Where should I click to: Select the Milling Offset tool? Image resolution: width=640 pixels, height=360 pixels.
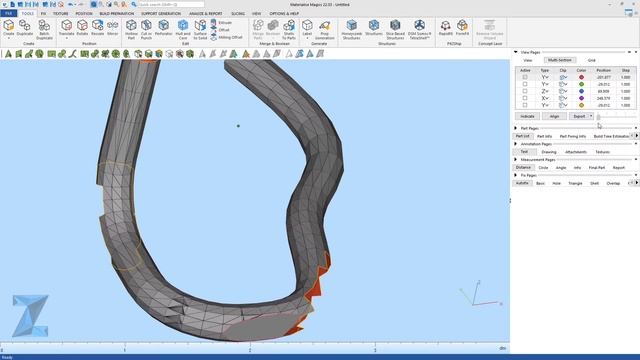point(227,37)
